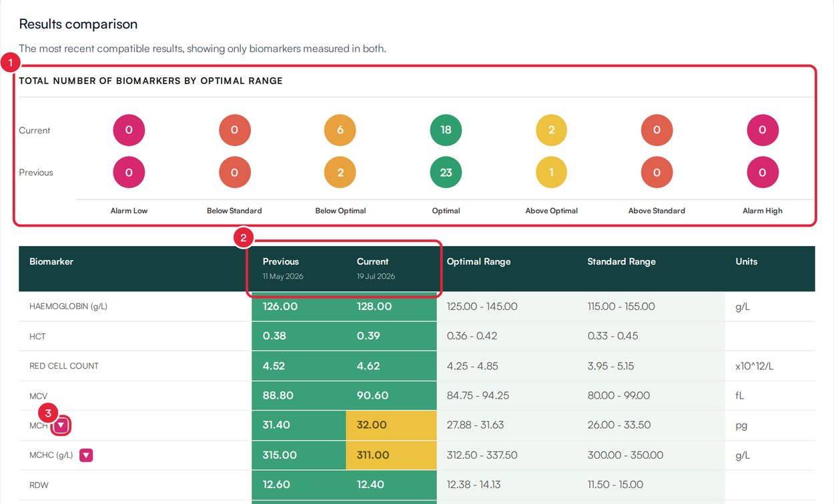Click RDW current value 12.40

(x=370, y=485)
